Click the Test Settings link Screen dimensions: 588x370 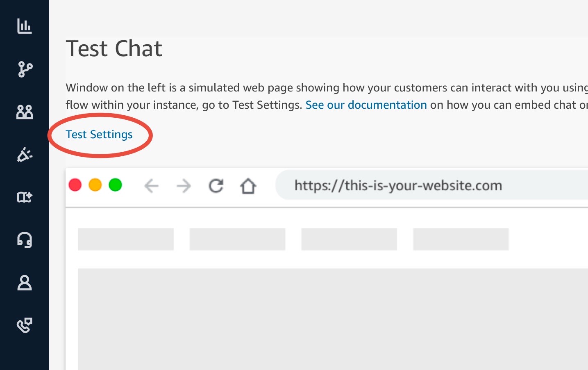click(x=99, y=135)
